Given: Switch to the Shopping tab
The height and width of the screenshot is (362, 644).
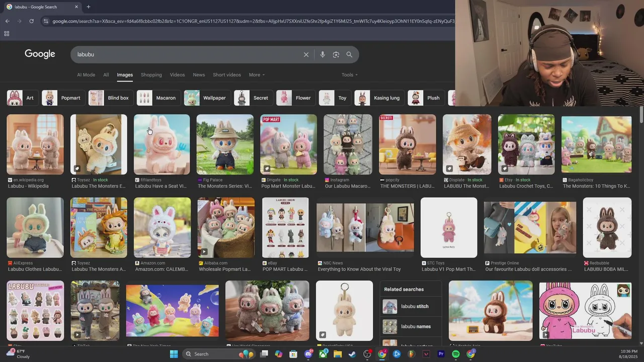Looking at the screenshot, I should (151, 75).
